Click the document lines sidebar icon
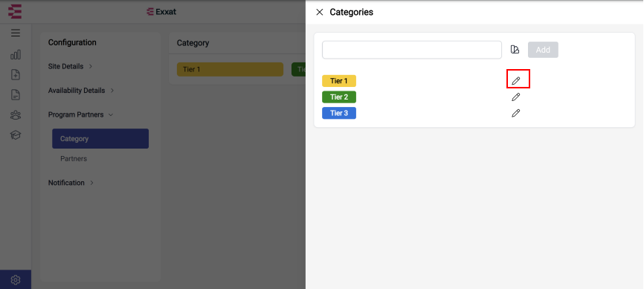Image resolution: width=644 pixels, height=289 pixels. (16, 95)
